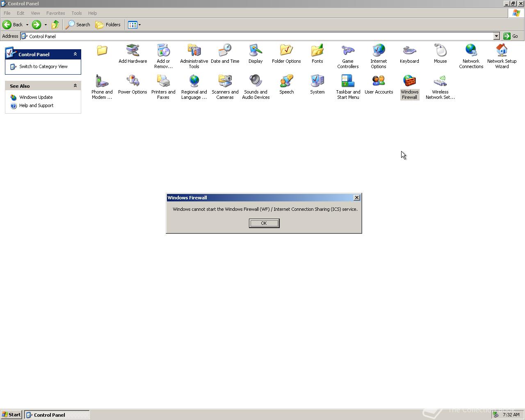Image resolution: width=525 pixels, height=420 pixels.
Task: Open Scanners and Cameras
Action: point(225,87)
